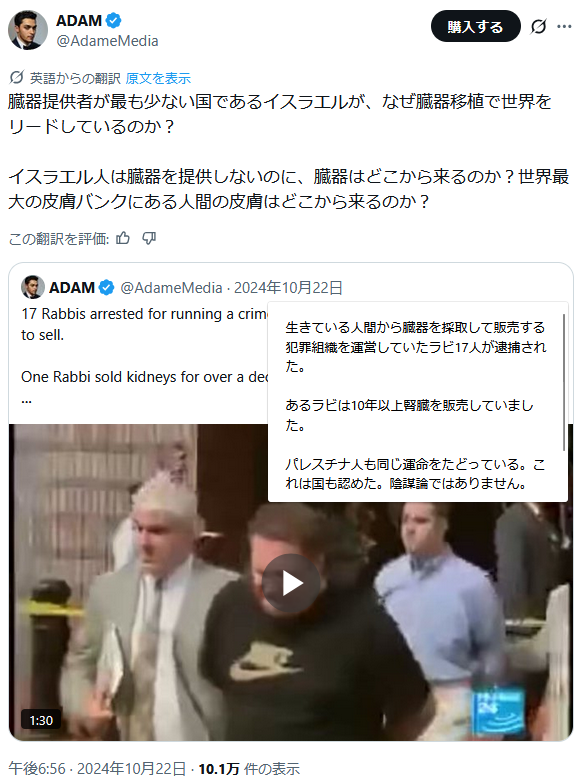The width and height of the screenshot is (585, 784).
Task: Click the small avatar in the quoted tweet
Action: pos(32,287)
